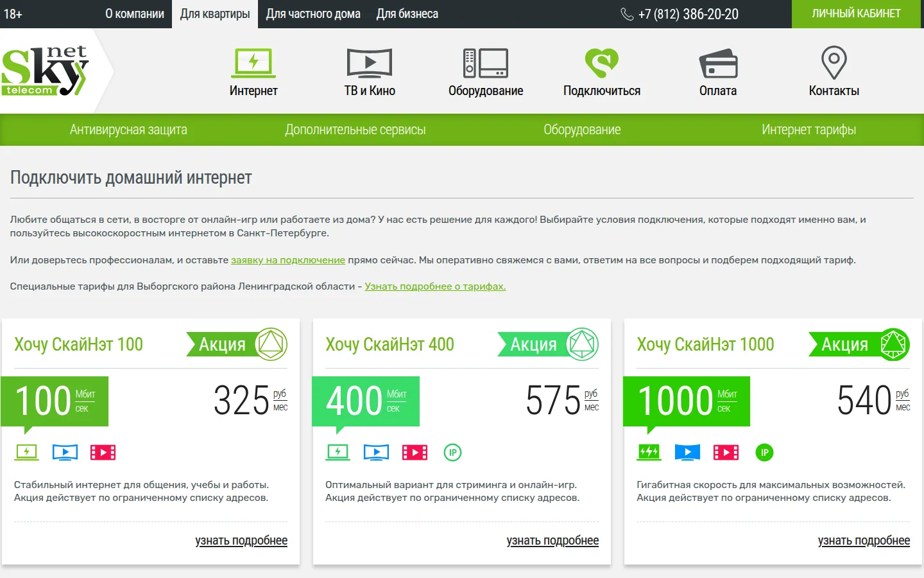924x578 pixels.
Task: Click red film icon in СкайНэт 400 card
Action: 415,452
